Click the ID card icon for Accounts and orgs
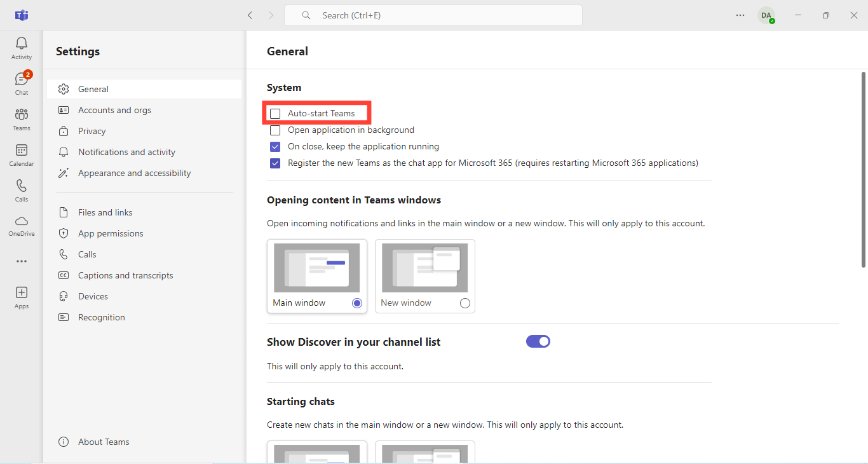 (64, 110)
